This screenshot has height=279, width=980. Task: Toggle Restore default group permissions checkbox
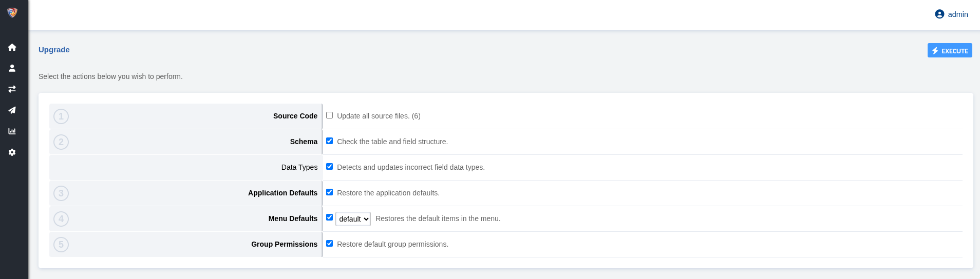pos(330,244)
